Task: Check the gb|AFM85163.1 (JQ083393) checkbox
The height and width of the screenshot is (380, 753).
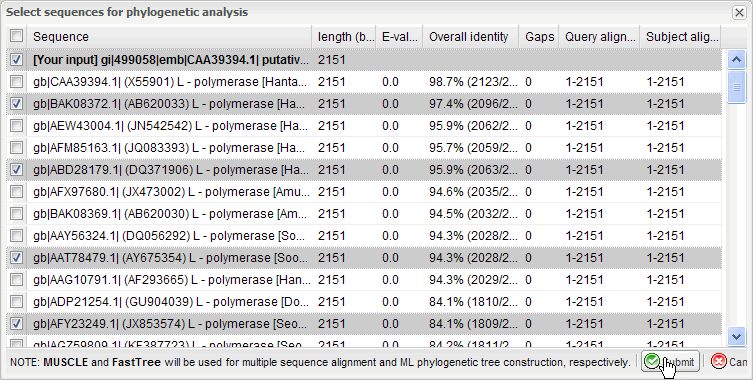Action: tap(16, 148)
